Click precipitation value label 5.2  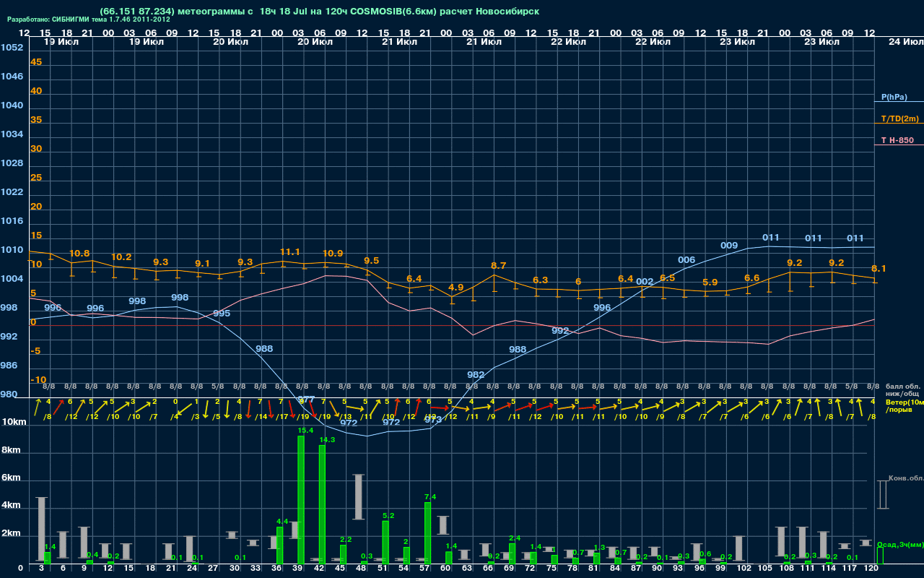coord(388,516)
